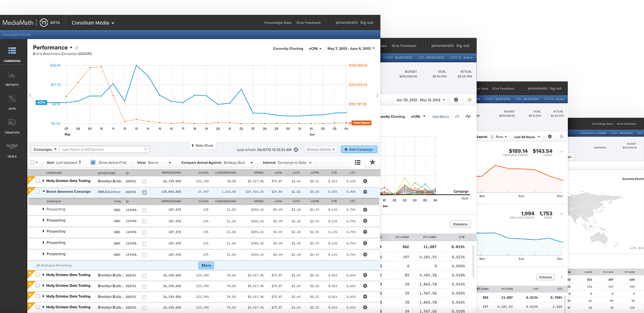Open the Apps section in sidebar
This screenshot has width=644, height=313.
pyautogui.click(x=12, y=101)
